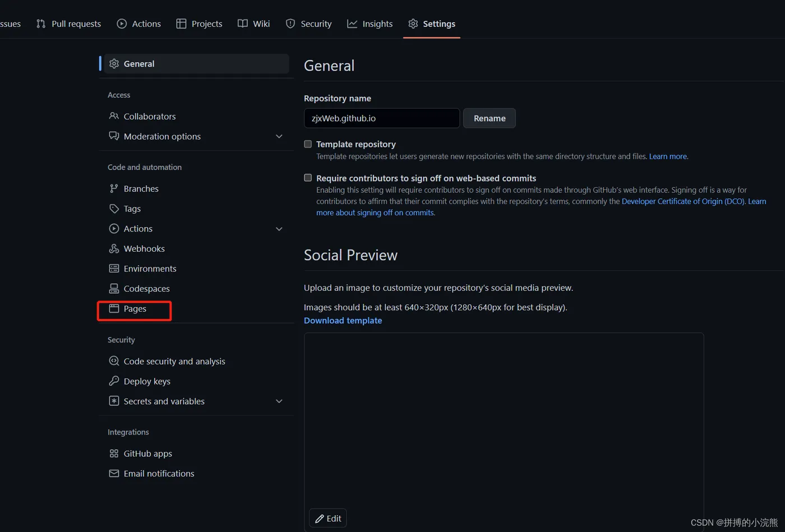Click the Repository name input field
Image resolution: width=785 pixels, height=532 pixels.
tap(382, 118)
